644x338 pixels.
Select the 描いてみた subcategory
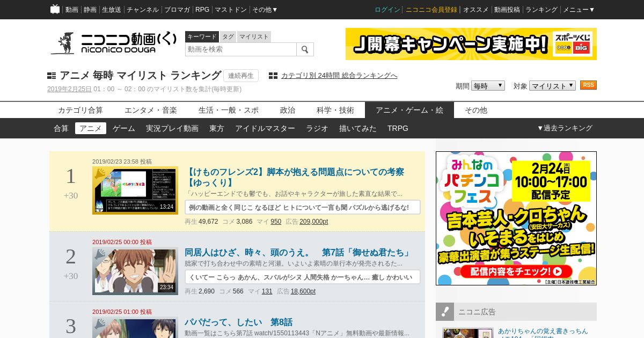pyautogui.click(x=358, y=128)
